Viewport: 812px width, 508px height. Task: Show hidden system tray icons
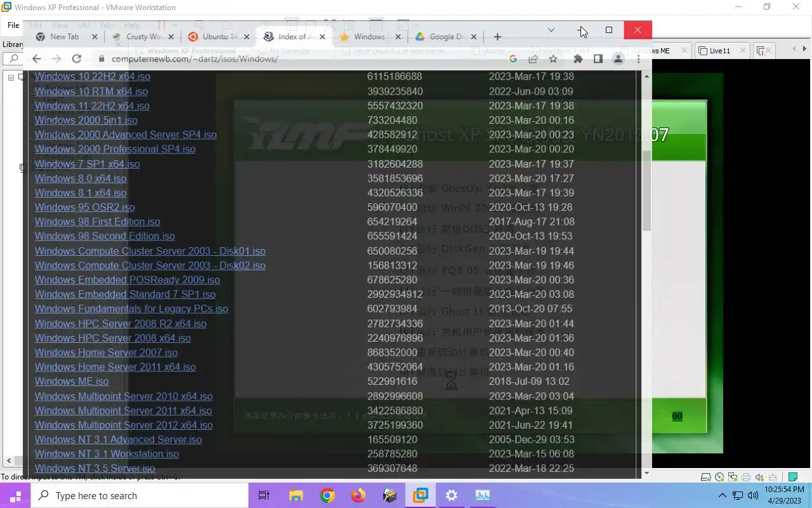pos(722,496)
